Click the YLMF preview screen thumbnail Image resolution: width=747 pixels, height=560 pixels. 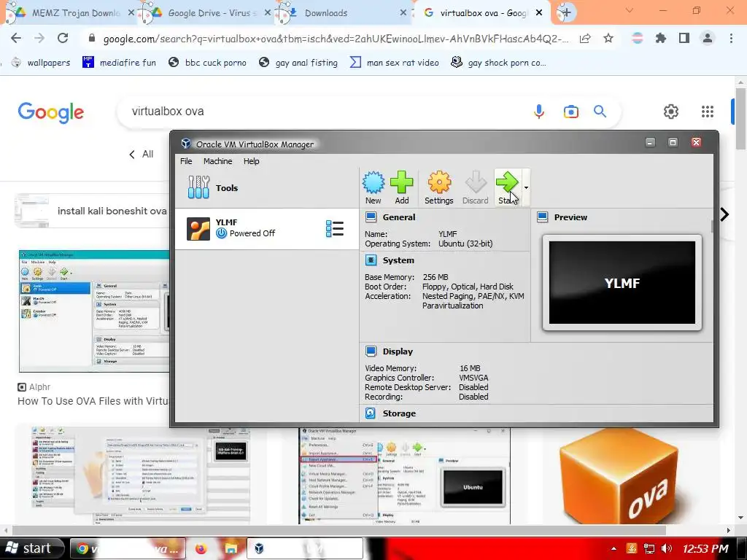click(x=622, y=282)
